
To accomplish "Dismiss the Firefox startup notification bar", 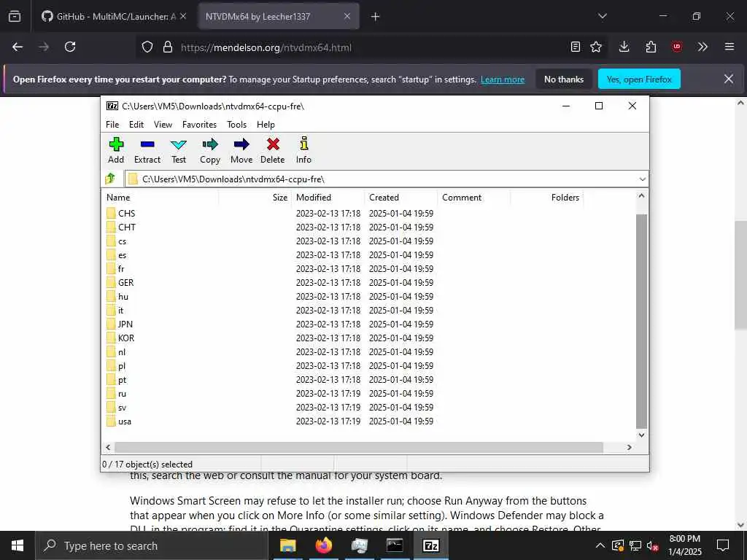I will click(729, 79).
